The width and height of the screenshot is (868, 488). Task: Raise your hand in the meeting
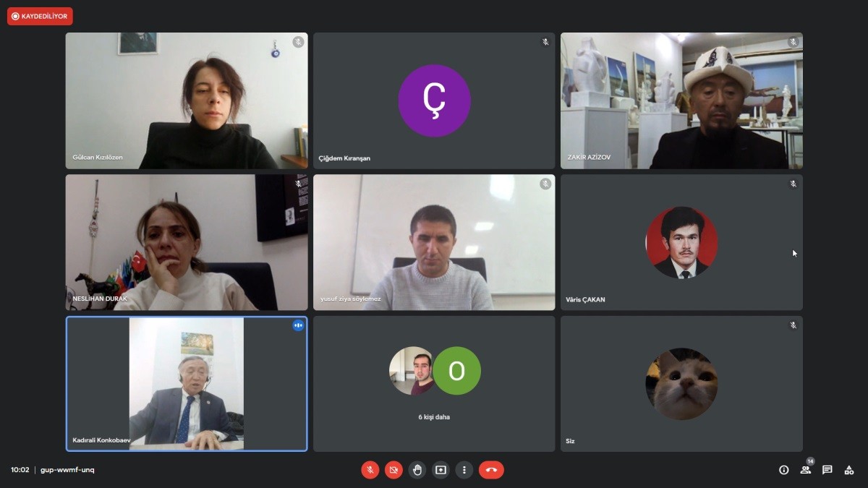tap(417, 470)
